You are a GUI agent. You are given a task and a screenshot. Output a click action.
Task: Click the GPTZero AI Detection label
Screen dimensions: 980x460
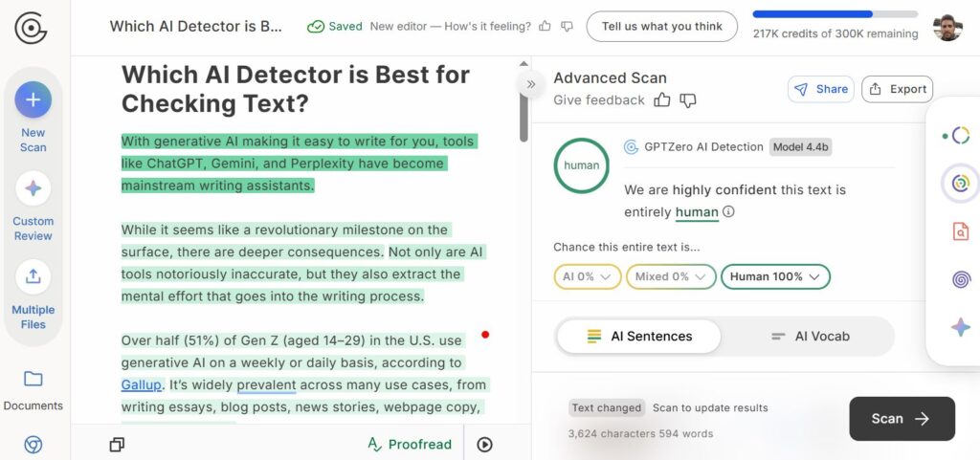coord(703,147)
